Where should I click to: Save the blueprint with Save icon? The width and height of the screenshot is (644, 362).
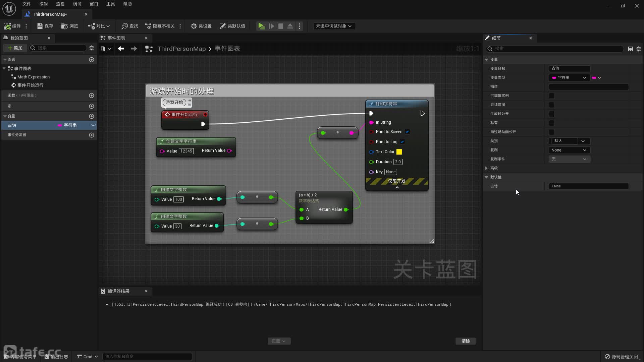point(45,26)
